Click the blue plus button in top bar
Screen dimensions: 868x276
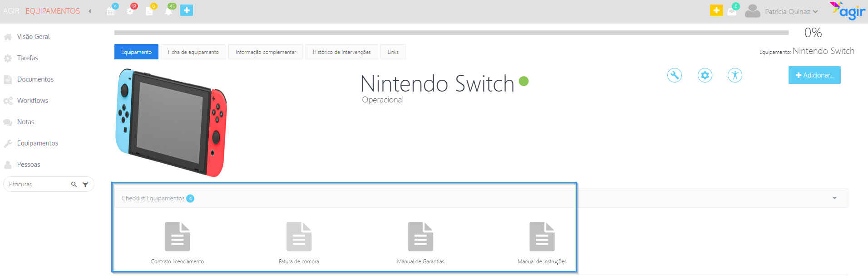click(187, 10)
